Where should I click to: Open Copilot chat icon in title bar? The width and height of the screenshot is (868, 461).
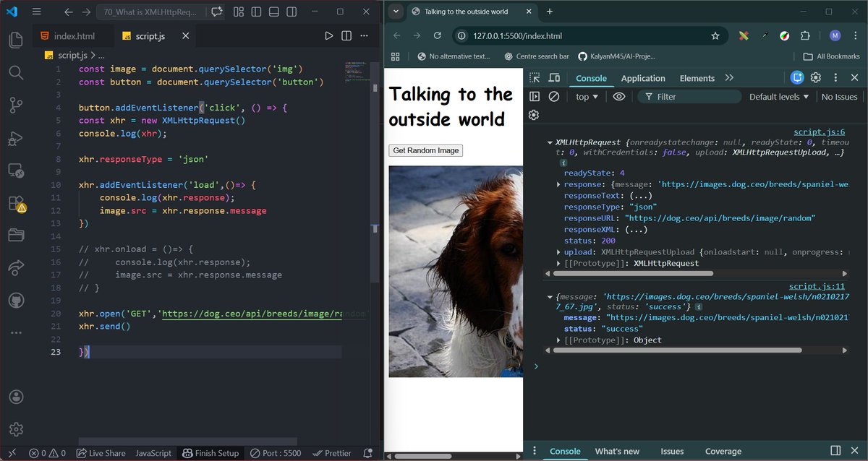click(x=216, y=12)
